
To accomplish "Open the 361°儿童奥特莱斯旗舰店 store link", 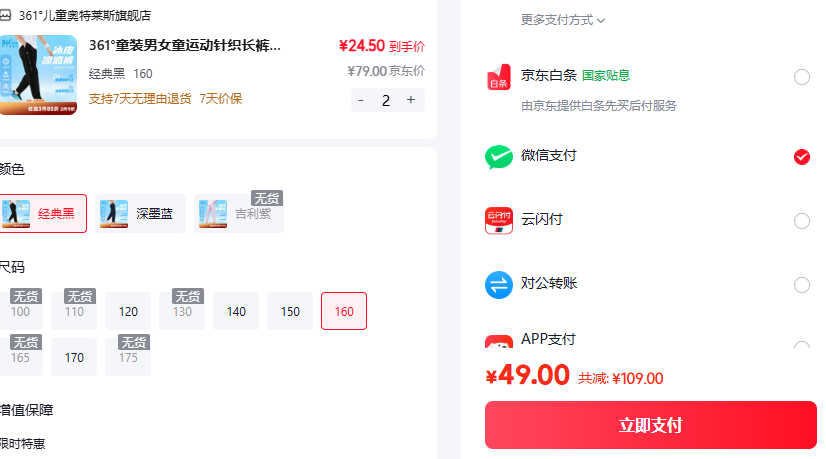I will (x=85, y=16).
